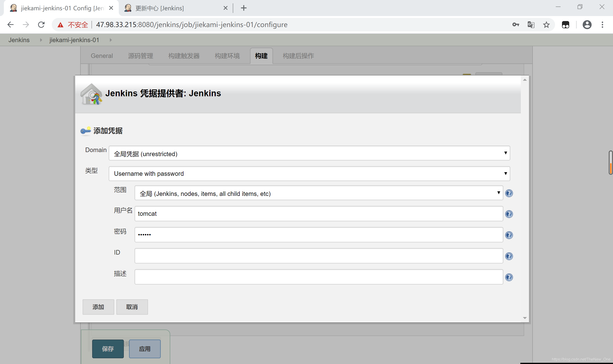The image size is (613, 364).
Task: Click the page vertical scrollbar thumb
Action: 611,163
